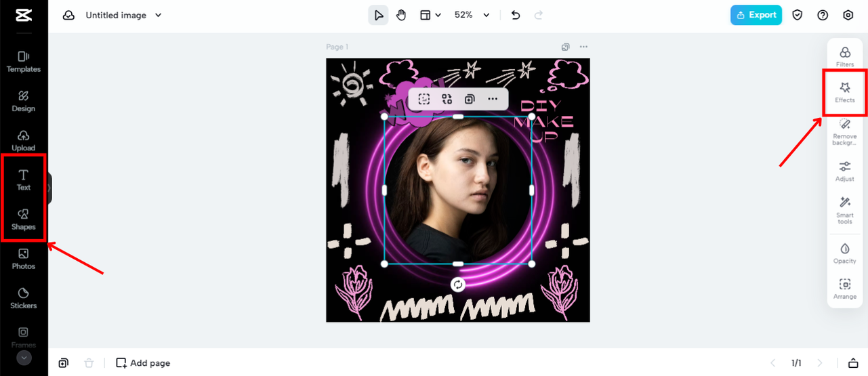This screenshot has width=868, height=376.
Task: Expand the bottom pages panel icon
Action: coord(853,363)
